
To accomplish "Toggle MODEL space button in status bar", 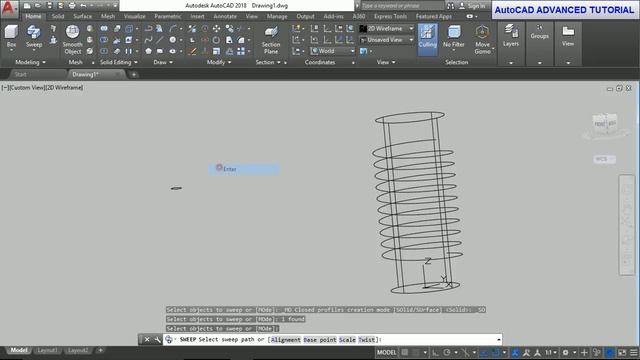I will [386, 352].
